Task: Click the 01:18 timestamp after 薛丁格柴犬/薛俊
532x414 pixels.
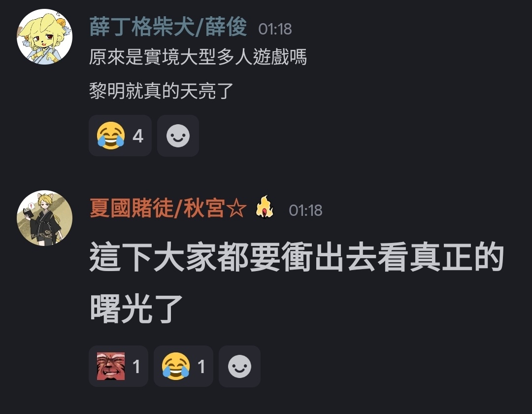Action: coord(275,29)
